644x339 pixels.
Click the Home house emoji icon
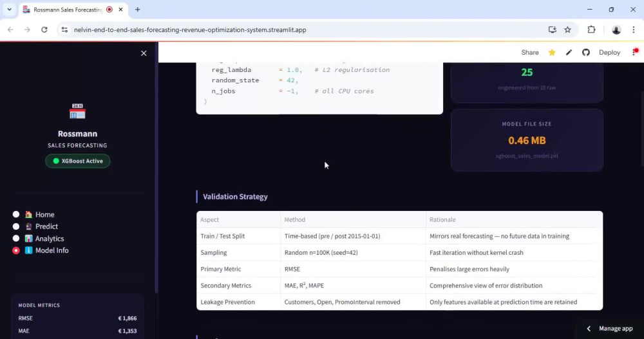28,214
